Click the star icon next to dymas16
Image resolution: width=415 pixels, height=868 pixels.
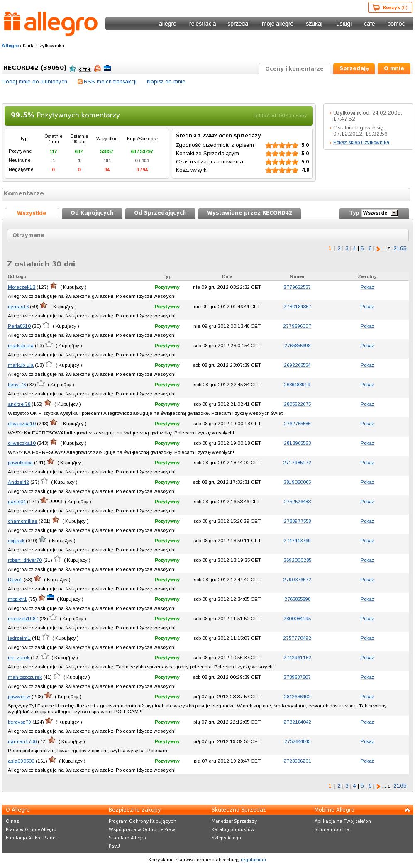pyautogui.click(x=44, y=305)
